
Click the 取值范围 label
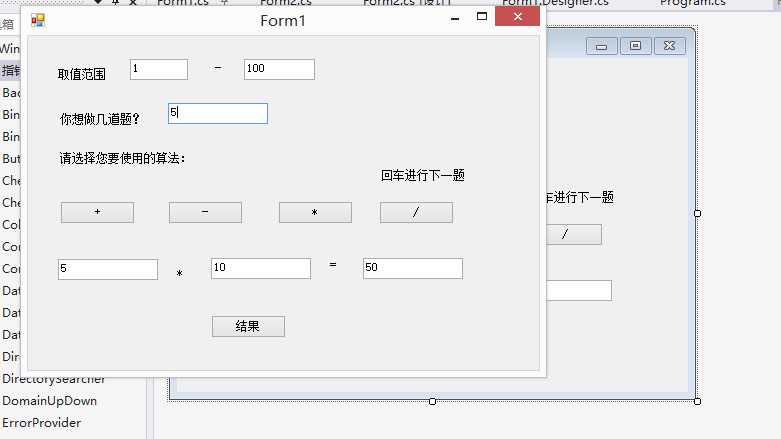pyautogui.click(x=82, y=75)
